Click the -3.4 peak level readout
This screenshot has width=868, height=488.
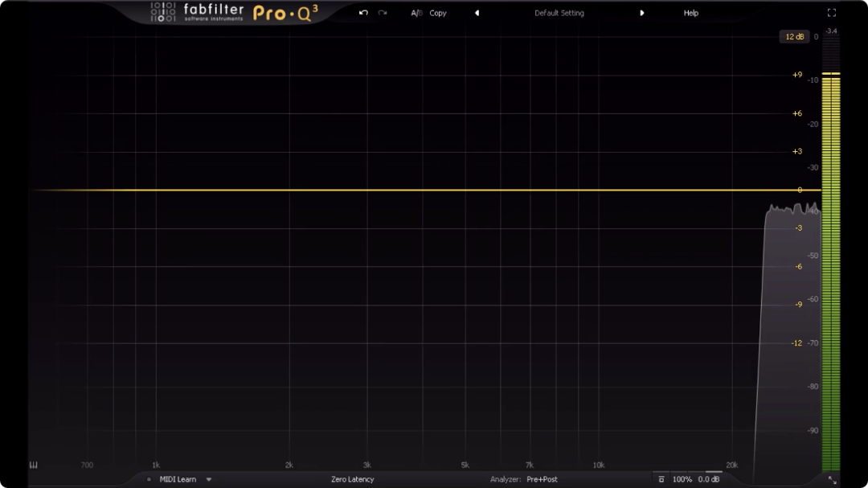point(831,31)
